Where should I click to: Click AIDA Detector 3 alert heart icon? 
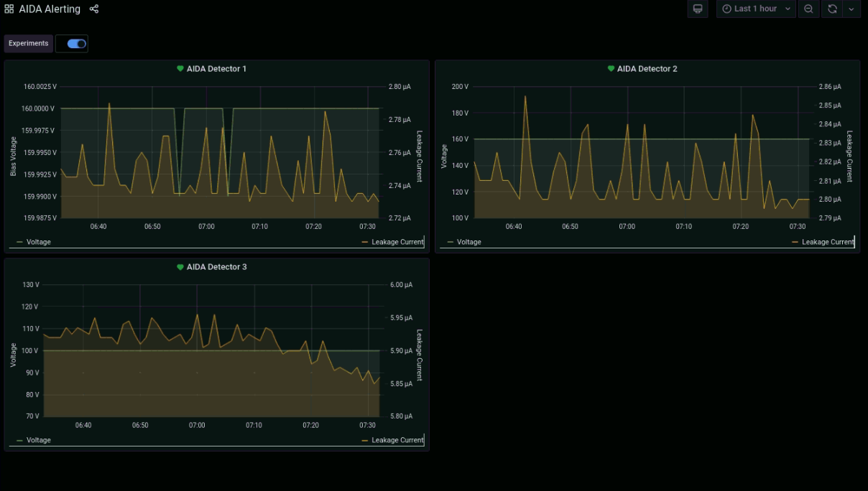(x=180, y=267)
